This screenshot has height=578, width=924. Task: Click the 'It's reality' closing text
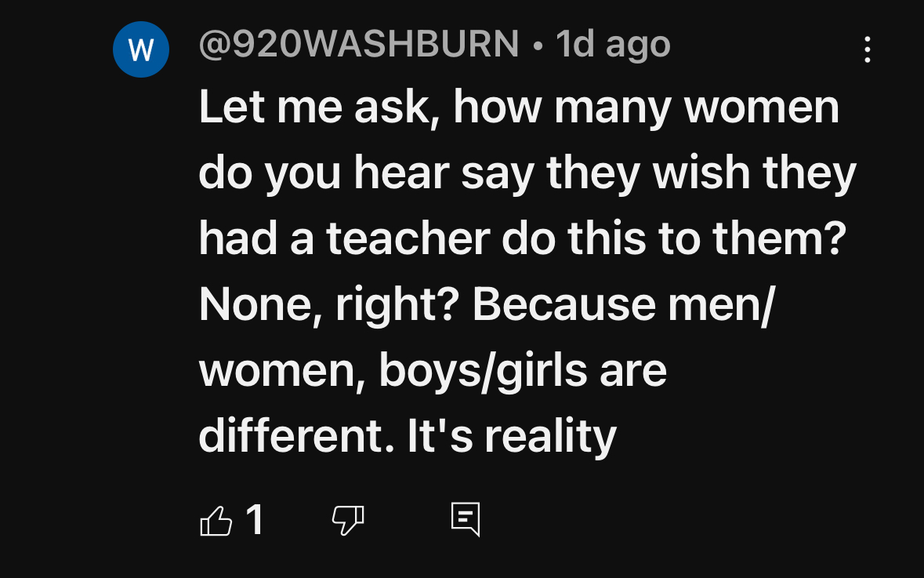[x=512, y=437]
